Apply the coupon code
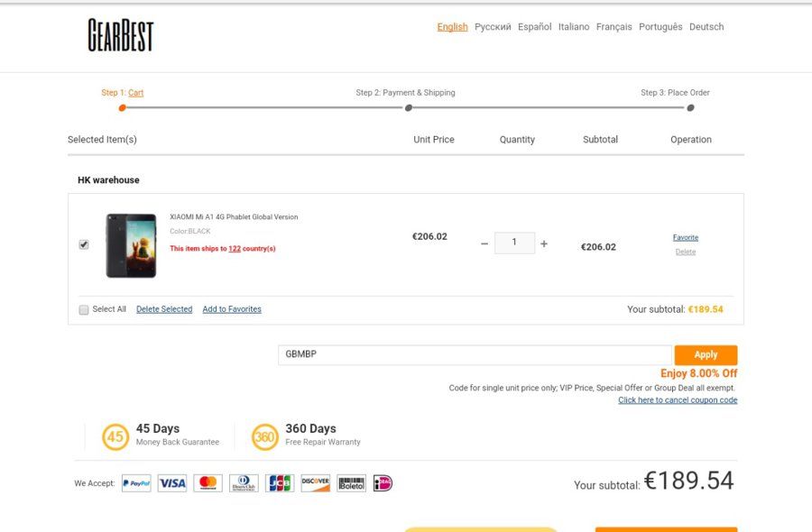Viewport: 812px width, 532px height. (x=706, y=355)
